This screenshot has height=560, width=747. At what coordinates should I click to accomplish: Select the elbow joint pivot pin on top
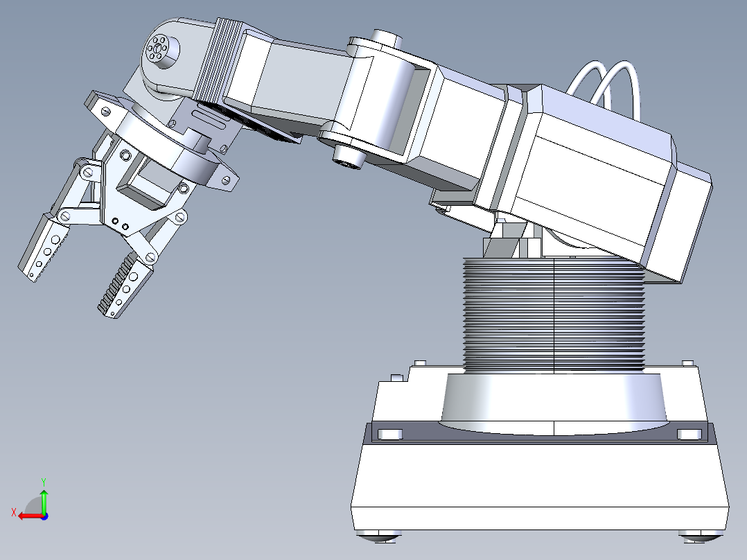[x=386, y=38]
